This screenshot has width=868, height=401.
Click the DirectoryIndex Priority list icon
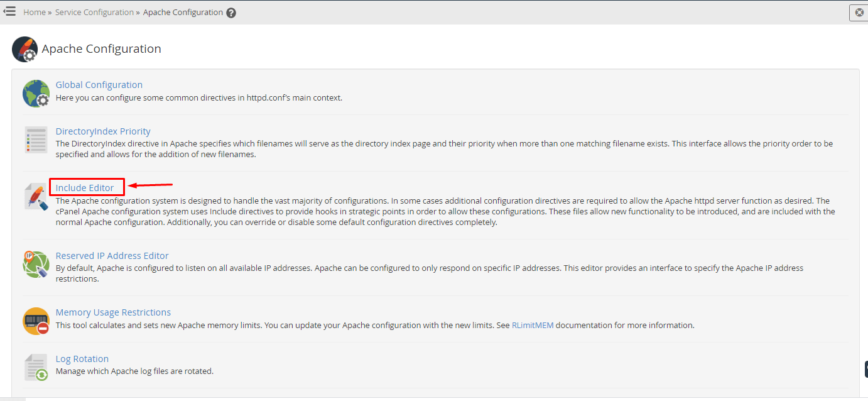tap(36, 140)
